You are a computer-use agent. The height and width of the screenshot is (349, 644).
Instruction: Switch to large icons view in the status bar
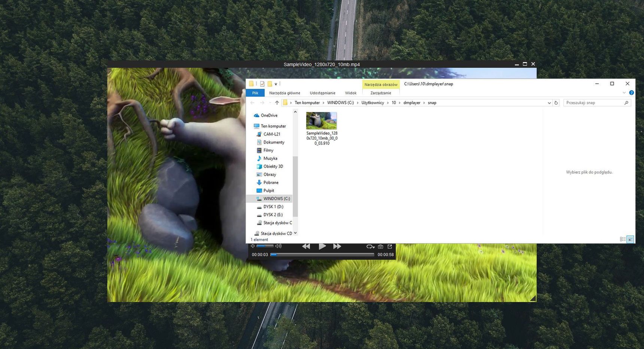(631, 239)
